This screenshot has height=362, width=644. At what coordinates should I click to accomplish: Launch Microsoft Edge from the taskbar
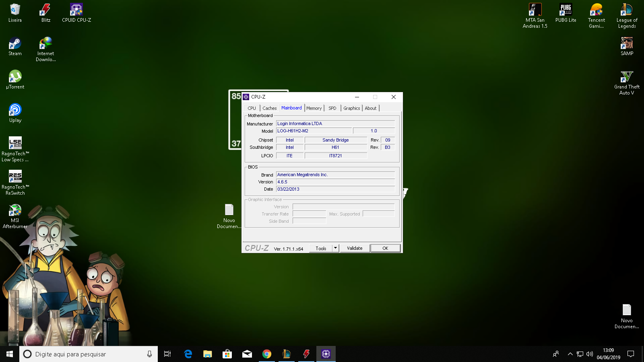pos(188,354)
